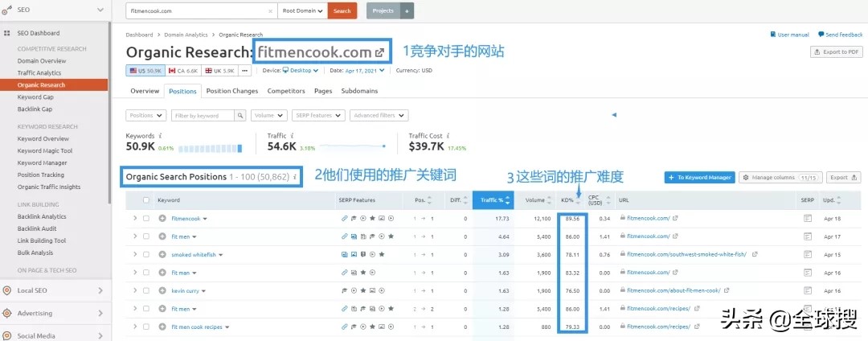The width and height of the screenshot is (868, 341).
Task: Open the Device Desktop dropdown
Action: (300, 71)
